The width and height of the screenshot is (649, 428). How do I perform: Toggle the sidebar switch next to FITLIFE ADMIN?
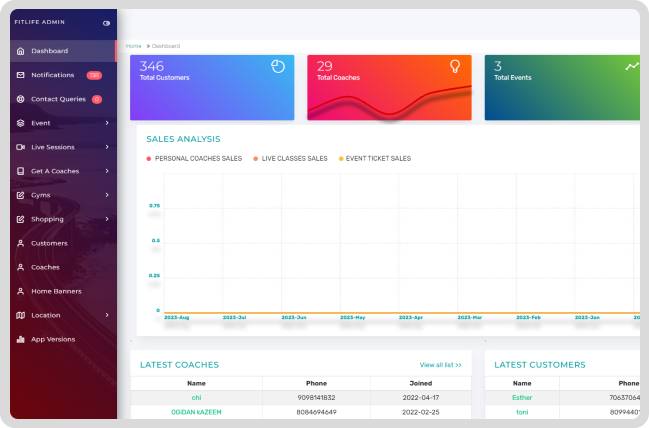(x=106, y=23)
